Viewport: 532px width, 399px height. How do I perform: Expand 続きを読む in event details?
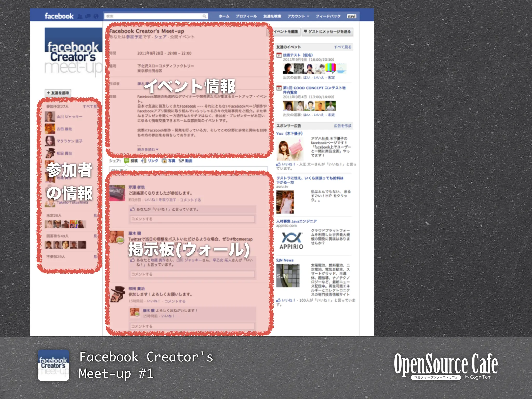point(148,149)
